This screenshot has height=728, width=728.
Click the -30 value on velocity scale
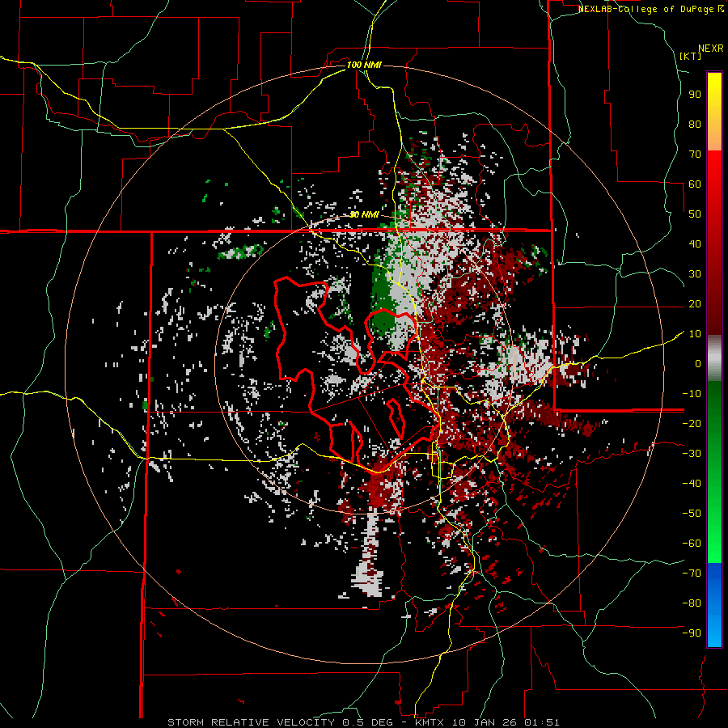tap(692, 454)
